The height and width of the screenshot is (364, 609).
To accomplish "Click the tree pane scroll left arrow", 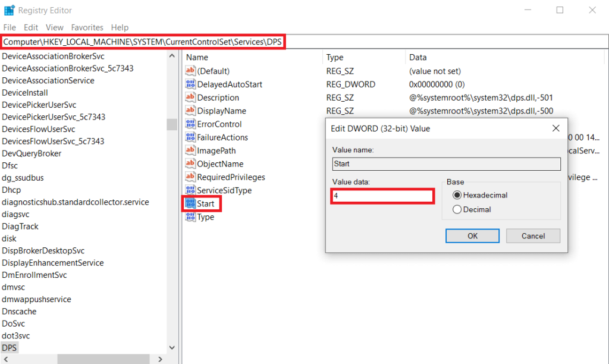I will tap(5, 359).
